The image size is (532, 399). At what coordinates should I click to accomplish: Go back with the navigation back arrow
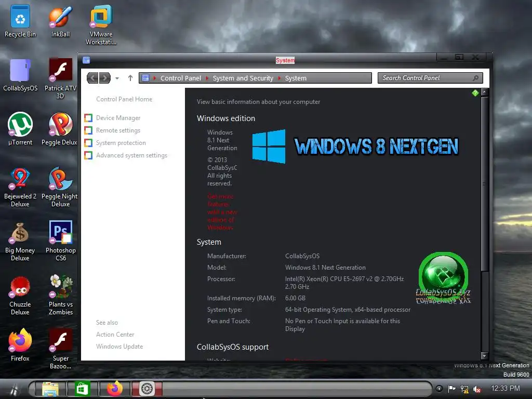pyautogui.click(x=92, y=78)
